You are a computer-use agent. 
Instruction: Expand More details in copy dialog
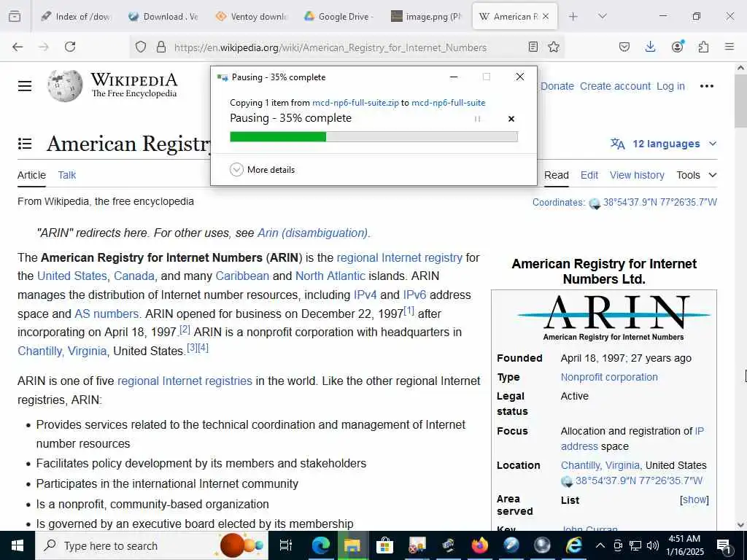click(262, 169)
